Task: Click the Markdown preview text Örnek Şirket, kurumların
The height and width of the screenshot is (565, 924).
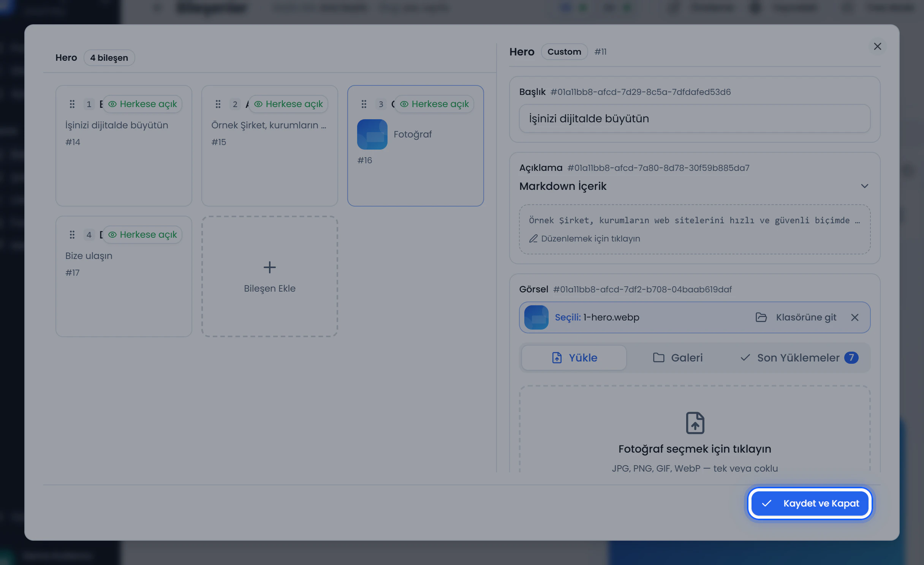Action: click(695, 220)
